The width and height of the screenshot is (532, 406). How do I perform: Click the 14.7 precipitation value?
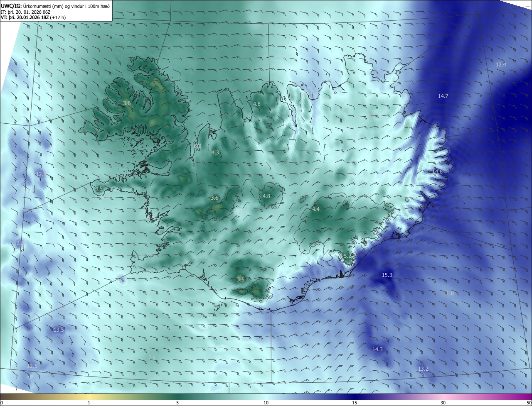[443, 96]
